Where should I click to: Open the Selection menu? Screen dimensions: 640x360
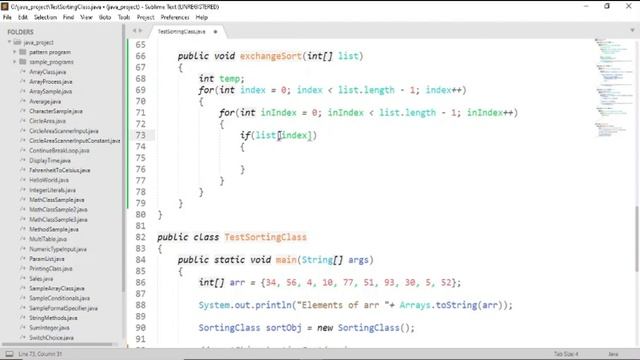[45, 18]
